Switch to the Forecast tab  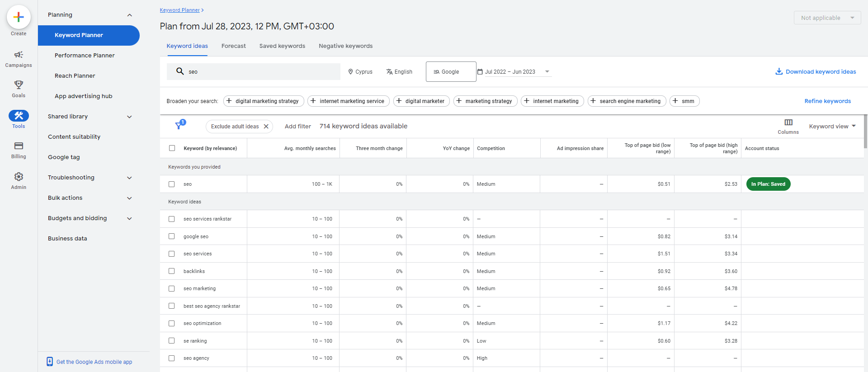point(234,46)
